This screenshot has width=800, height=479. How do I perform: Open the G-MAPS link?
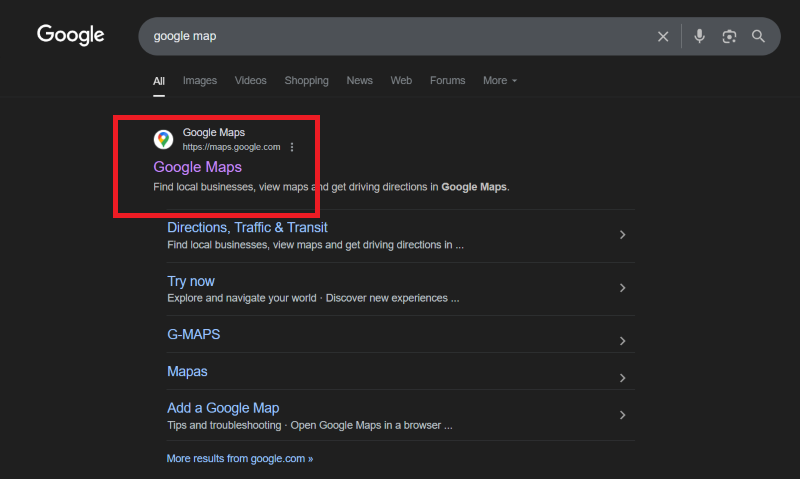tap(193, 334)
